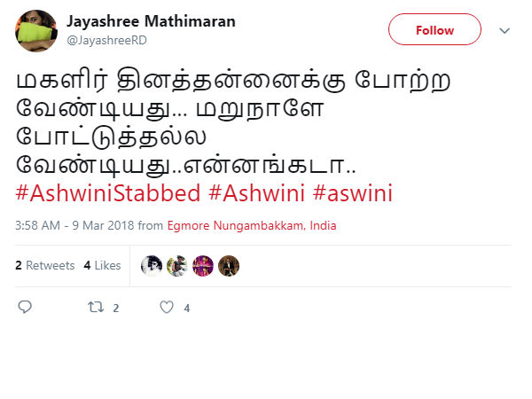Follow Jayashree Mathimaran
The width and height of the screenshot is (532, 399).
(x=434, y=29)
